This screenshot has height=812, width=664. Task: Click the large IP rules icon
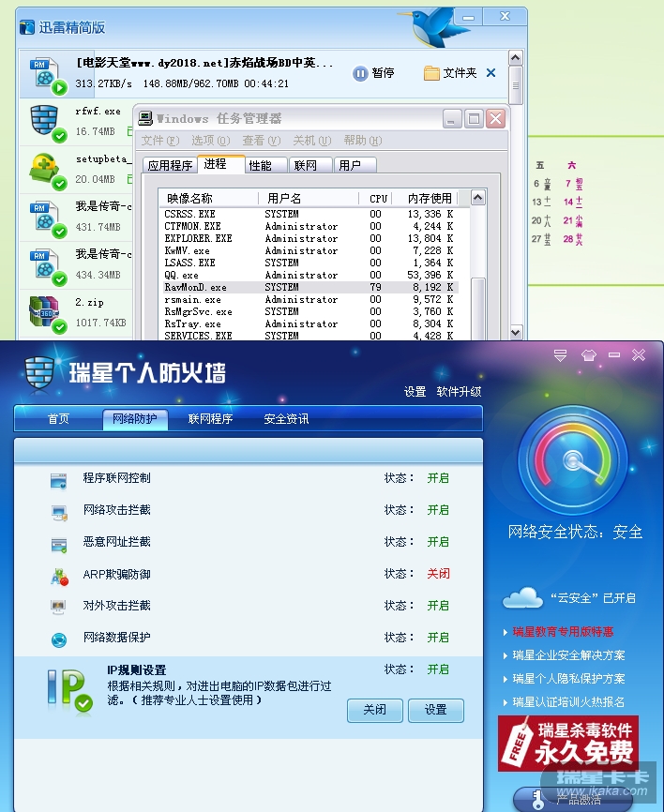pos(69,691)
